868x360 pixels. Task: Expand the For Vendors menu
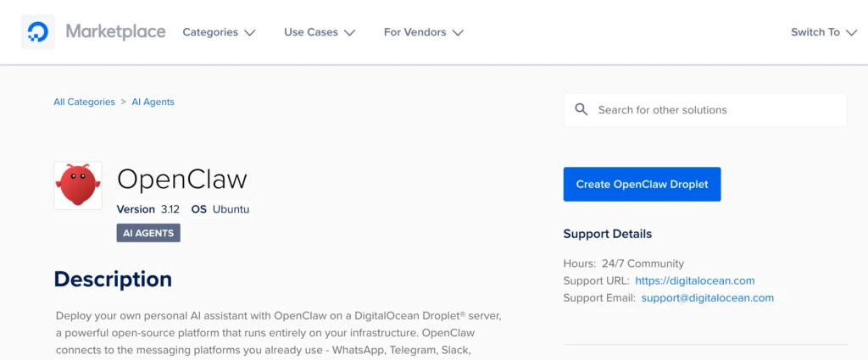pyautogui.click(x=424, y=32)
